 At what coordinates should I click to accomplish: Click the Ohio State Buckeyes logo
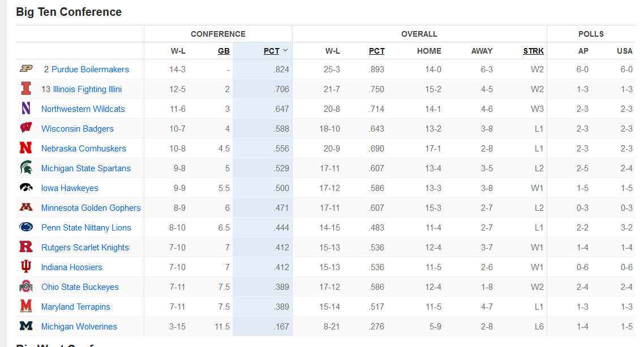coord(26,287)
